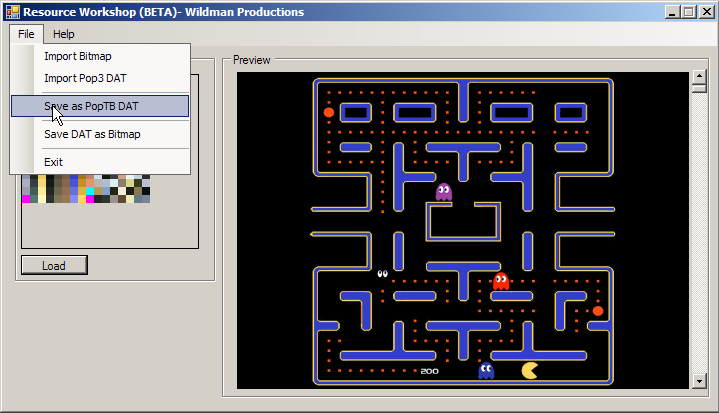Close the Resource Workshop window
This screenshot has height=413, width=719.
[706, 12]
